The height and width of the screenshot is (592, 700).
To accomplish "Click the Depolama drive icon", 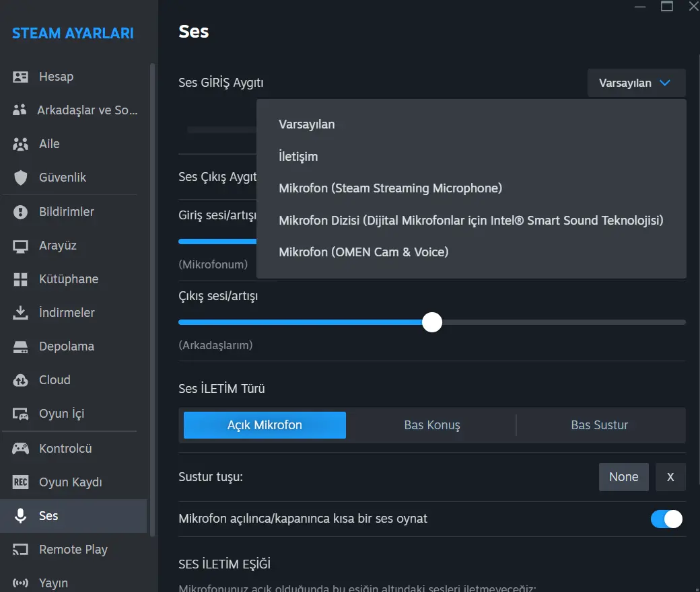I will (20, 346).
